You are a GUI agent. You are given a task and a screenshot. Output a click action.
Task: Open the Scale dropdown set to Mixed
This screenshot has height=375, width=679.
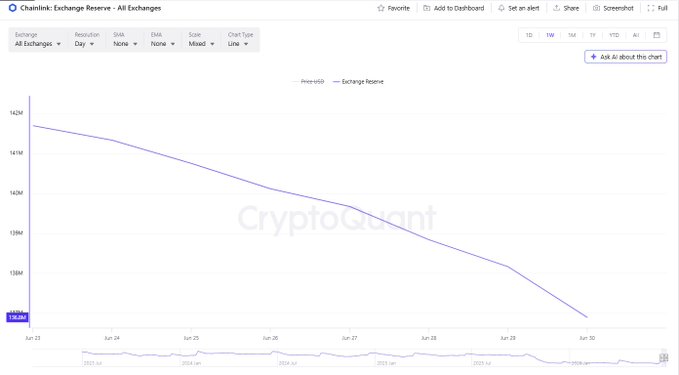click(201, 39)
